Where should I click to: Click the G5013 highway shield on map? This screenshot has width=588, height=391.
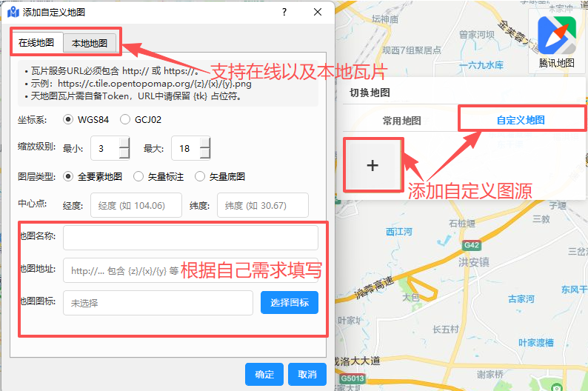(353, 378)
